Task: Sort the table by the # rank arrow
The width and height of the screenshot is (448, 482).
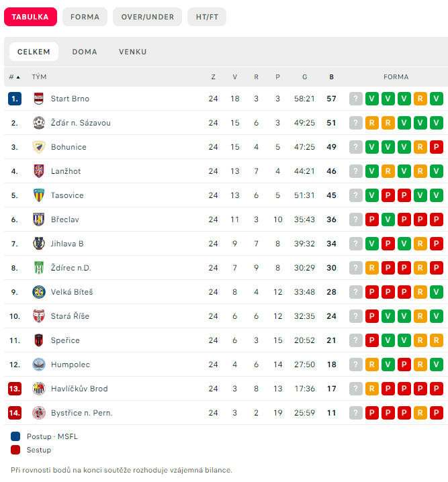Action: [15, 77]
